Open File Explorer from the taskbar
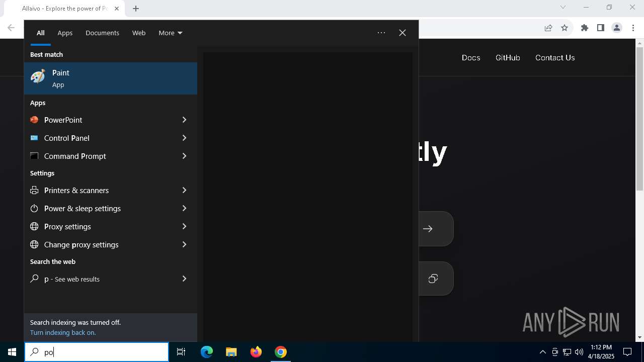Image resolution: width=644 pixels, height=362 pixels. (231, 352)
